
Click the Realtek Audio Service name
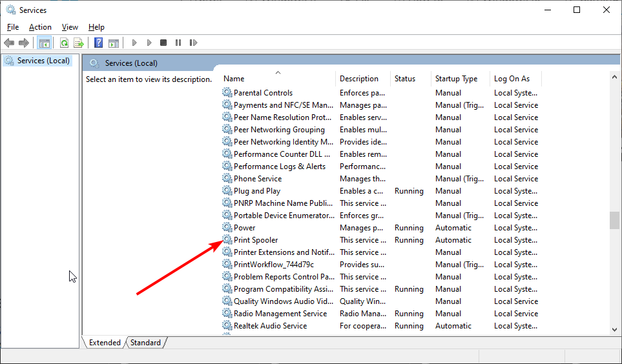pyautogui.click(x=270, y=325)
